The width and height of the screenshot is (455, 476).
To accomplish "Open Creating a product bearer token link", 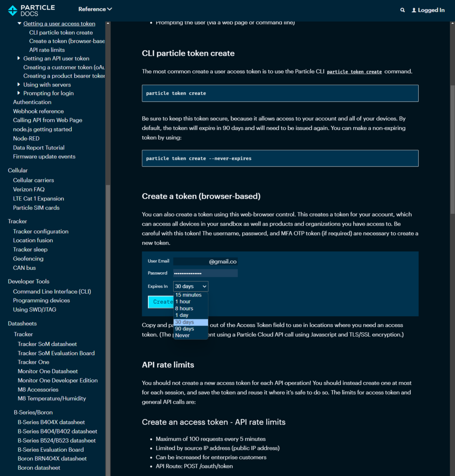I will (64, 76).
